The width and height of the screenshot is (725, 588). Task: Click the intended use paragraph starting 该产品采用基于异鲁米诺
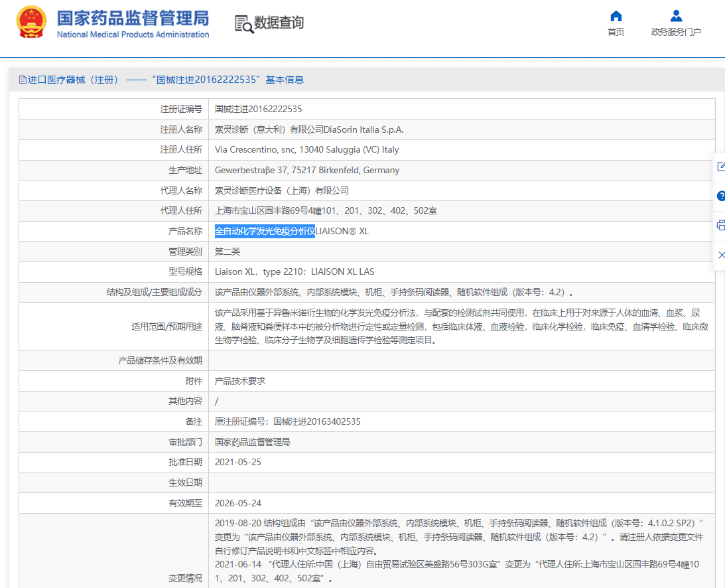(x=461, y=327)
